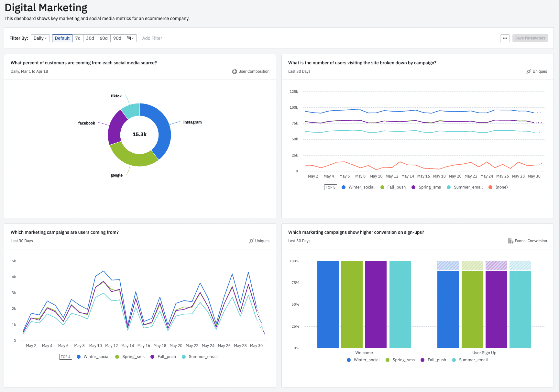Screen dimensions: 559x392
Task: Click the User Composition chart type icon
Action: (234, 71)
